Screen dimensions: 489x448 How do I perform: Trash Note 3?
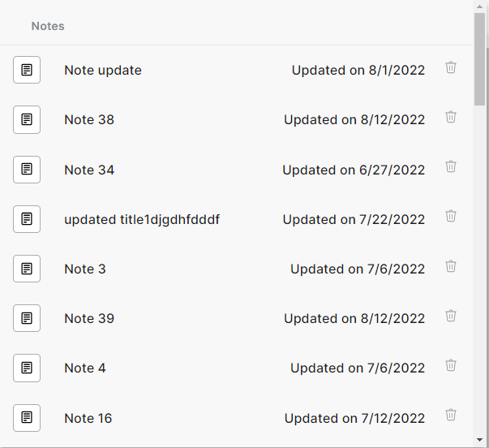(451, 266)
